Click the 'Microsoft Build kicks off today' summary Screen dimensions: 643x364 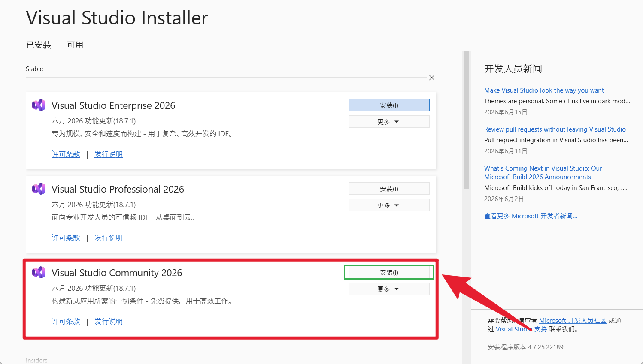556,188
